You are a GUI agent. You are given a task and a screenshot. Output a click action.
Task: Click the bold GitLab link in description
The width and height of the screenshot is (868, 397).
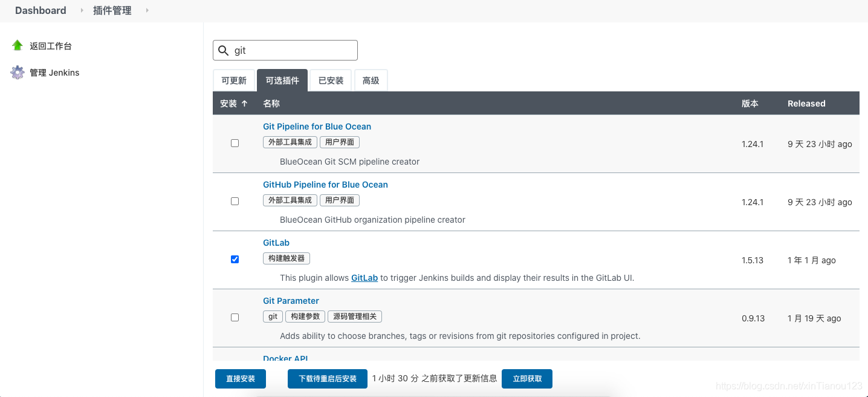pos(364,278)
